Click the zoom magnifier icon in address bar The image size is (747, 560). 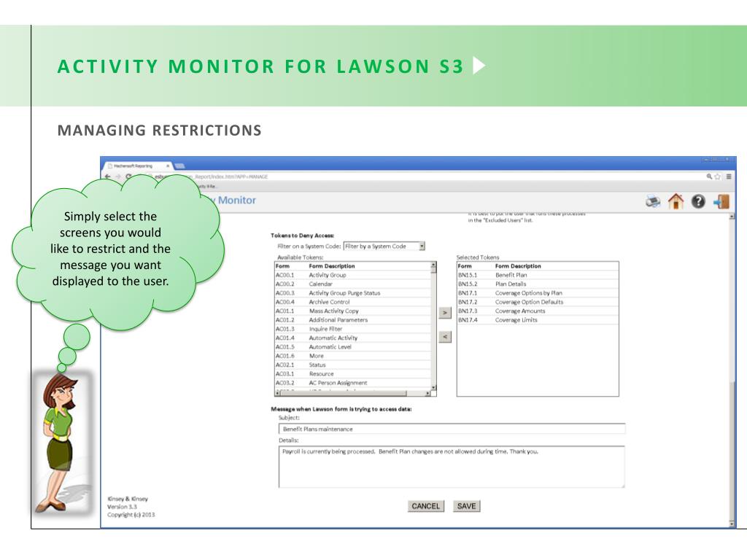point(709,176)
